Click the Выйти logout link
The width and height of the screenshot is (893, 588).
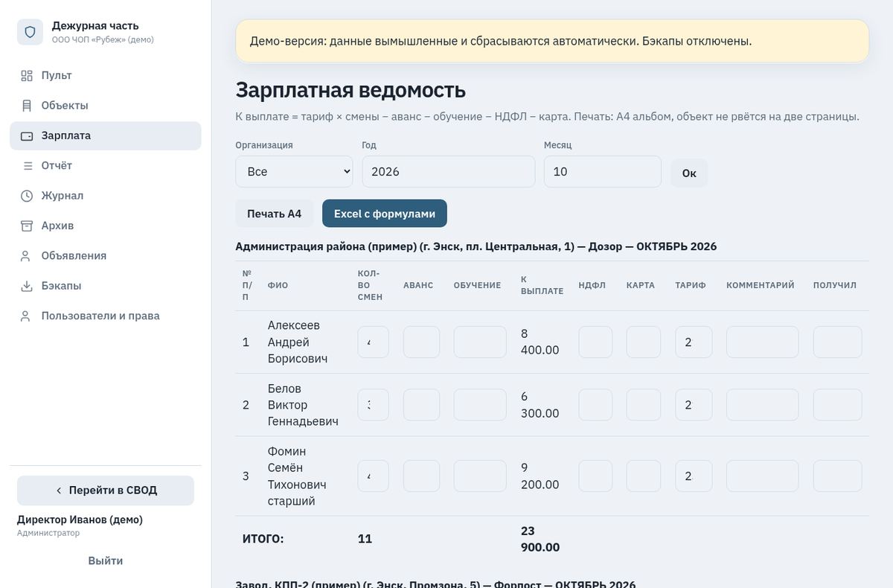pos(106,561)
